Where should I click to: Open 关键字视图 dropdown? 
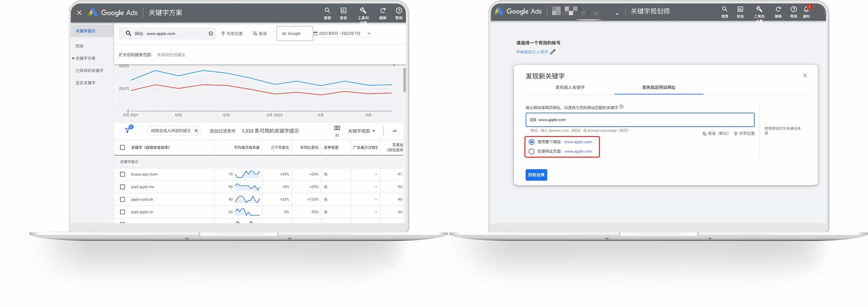click(x=362, y=131)
